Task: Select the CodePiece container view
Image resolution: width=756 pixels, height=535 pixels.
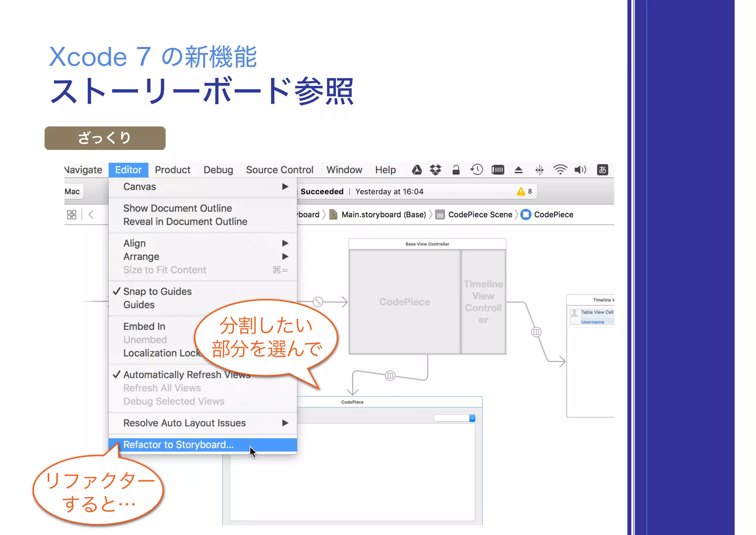Action: click(x=405, y=302)
